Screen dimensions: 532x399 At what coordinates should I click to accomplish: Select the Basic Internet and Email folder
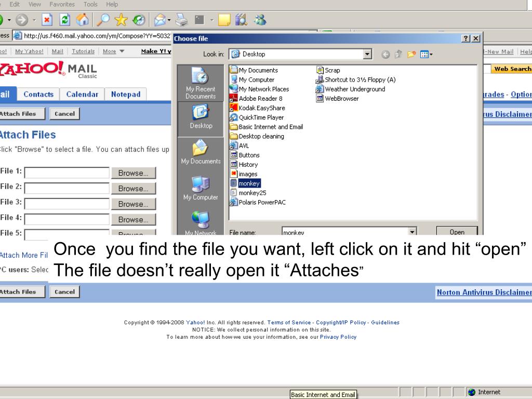pyautogui.click(x=267, y=127)
